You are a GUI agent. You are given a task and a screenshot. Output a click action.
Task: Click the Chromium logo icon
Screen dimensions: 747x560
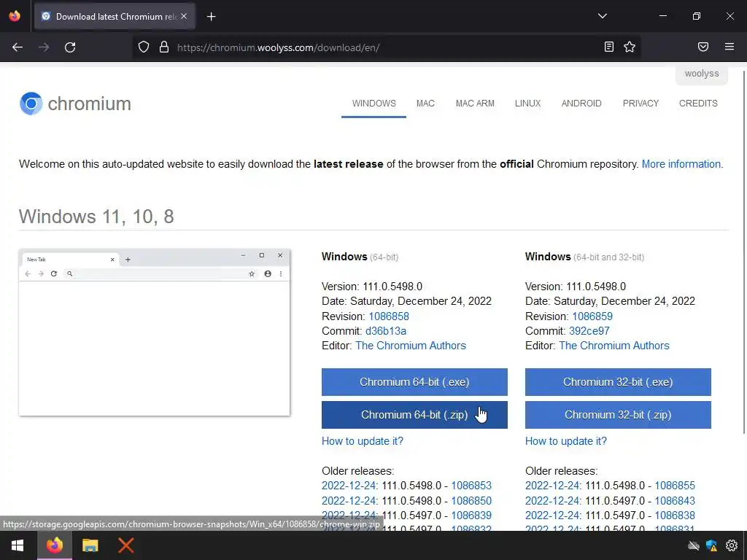31,104
